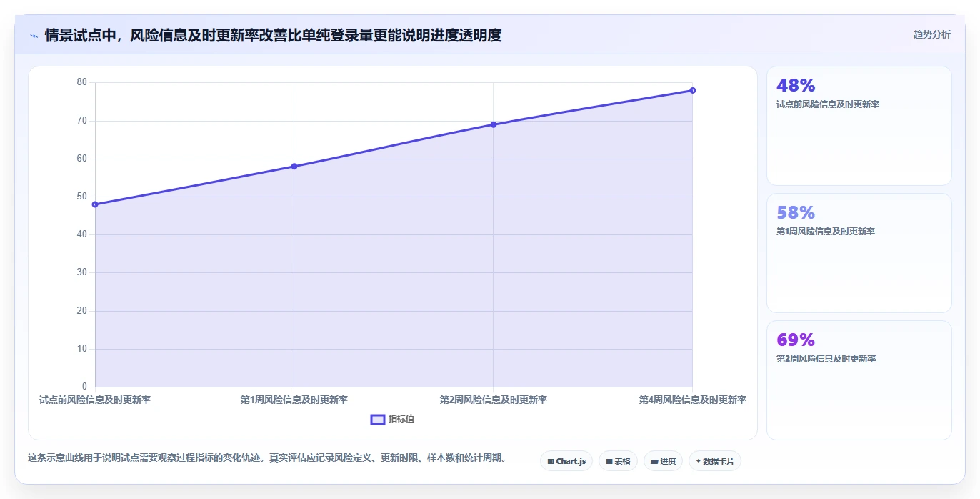Click x-axis label 第2周风险信息及时更新率

494,400
